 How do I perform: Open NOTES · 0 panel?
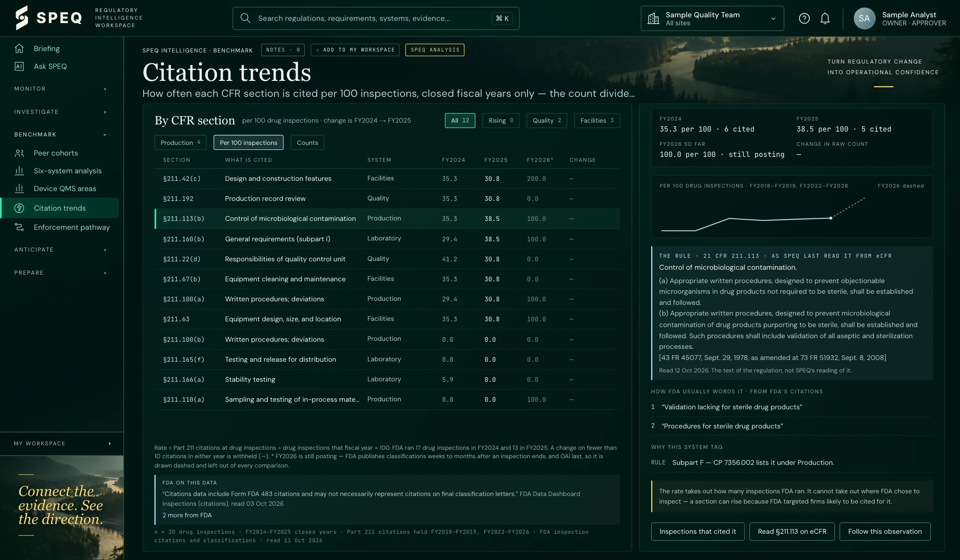tap(283, 50)
